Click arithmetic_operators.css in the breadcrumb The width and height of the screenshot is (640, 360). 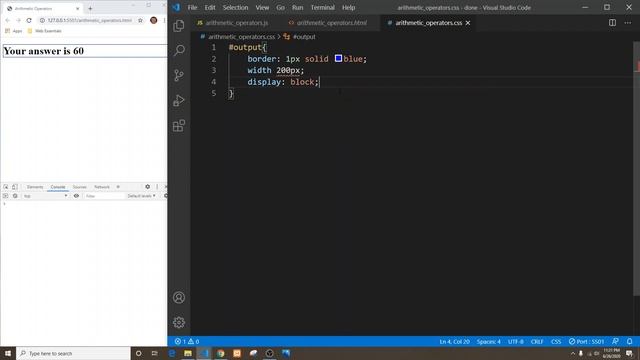click(241, 37)
